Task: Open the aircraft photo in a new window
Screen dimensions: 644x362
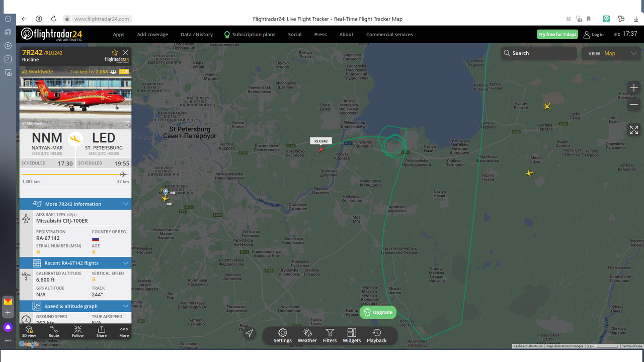Action: coord(126,124)
